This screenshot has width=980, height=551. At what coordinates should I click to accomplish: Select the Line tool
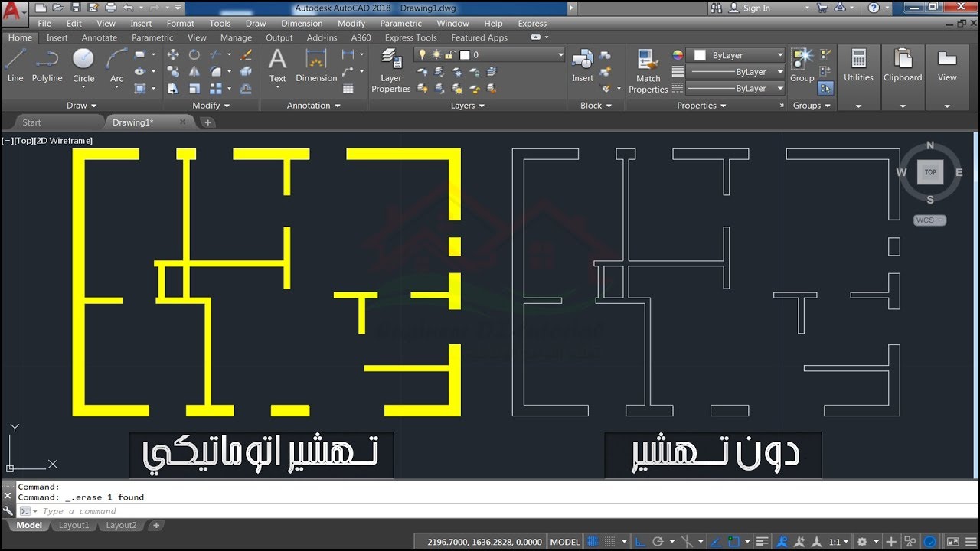pos(15,65)
